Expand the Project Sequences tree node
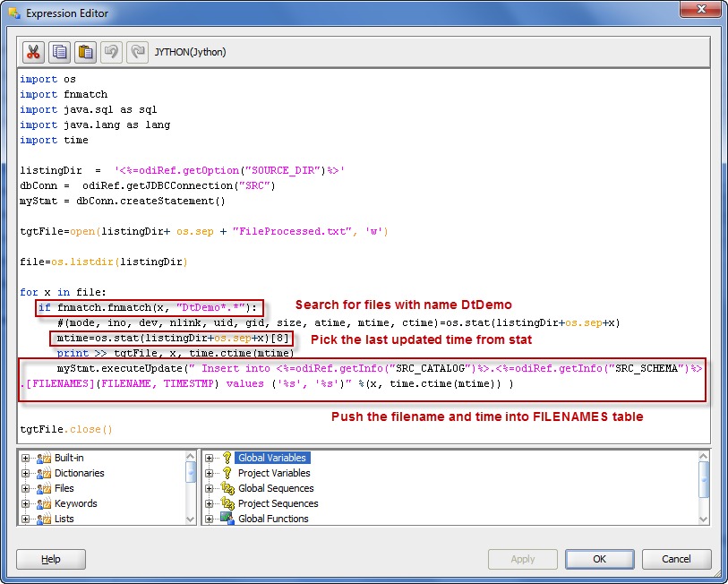 209,503
